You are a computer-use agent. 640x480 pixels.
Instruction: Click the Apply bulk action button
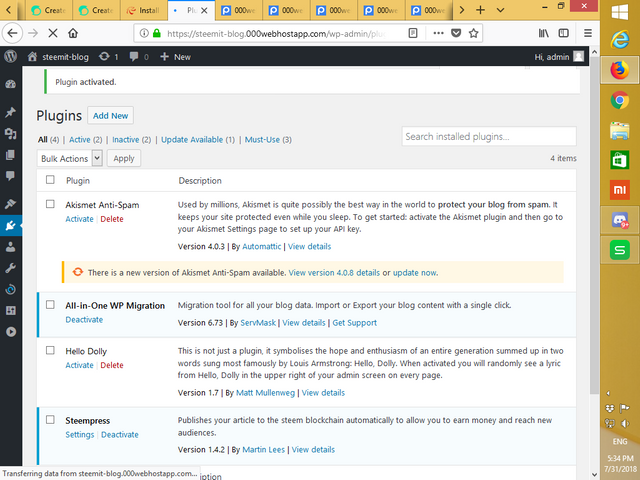tap(124, 158)
